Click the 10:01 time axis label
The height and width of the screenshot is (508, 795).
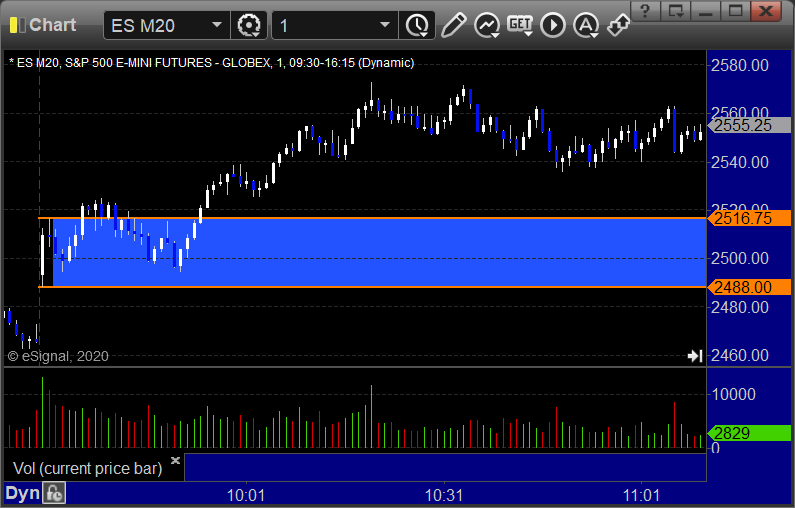(x=246, y=495)
